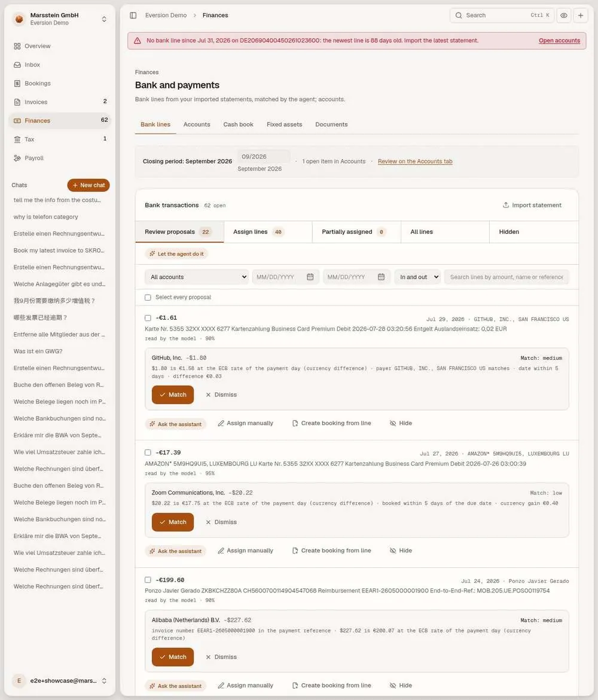Open calendar picker of second date field
The image size is (598, 700).
pos(381,277)
